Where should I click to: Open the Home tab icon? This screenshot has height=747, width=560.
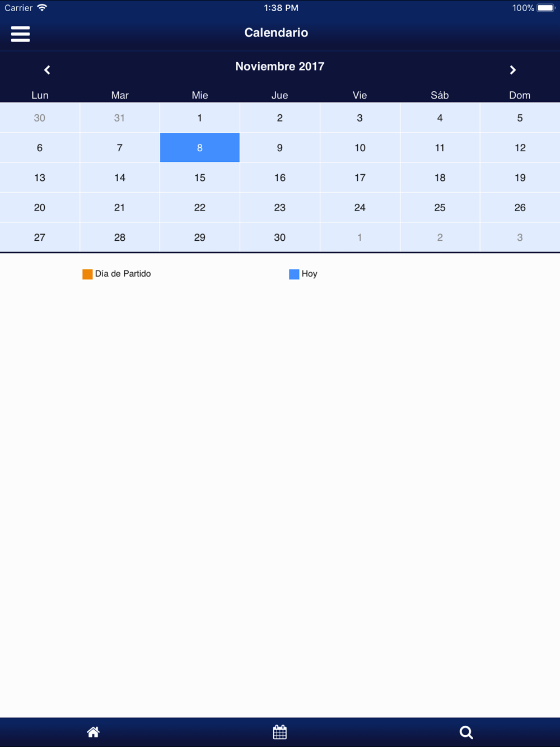pyautogui.click(x=93, y=732)
